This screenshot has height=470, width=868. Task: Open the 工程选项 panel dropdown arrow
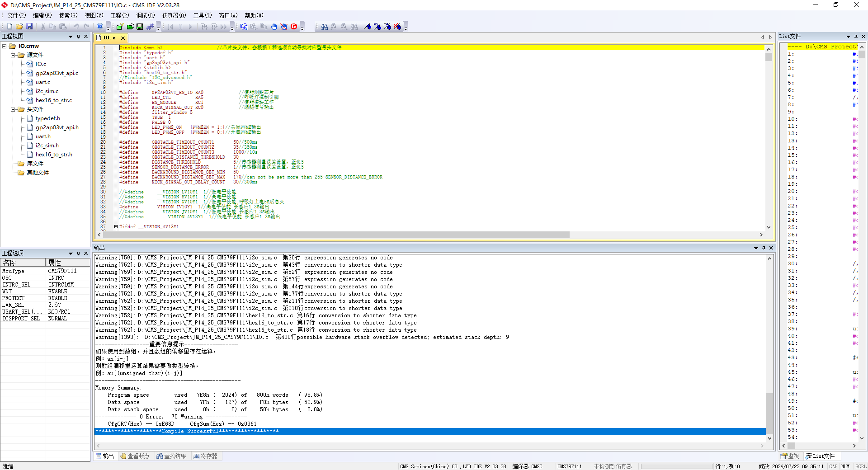[x=71, y=253]
